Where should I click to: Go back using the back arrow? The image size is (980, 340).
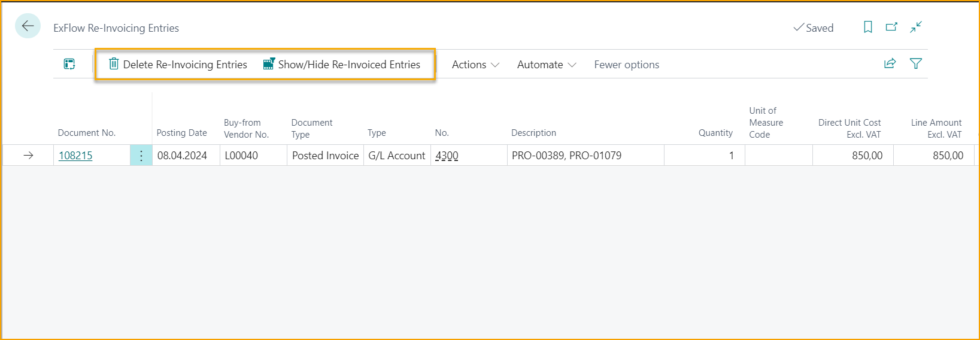28,26
